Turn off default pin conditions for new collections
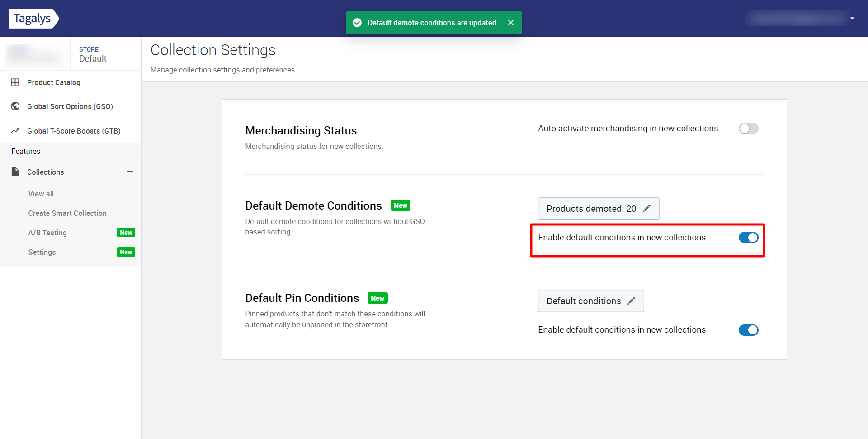Viewport: 868px width, 439px height. [748, 330]
